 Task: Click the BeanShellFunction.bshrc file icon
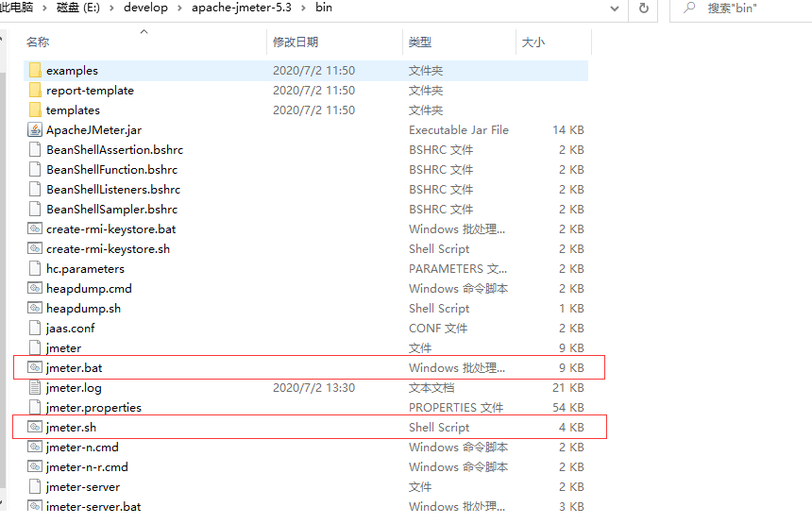click(x=35, y=169)
